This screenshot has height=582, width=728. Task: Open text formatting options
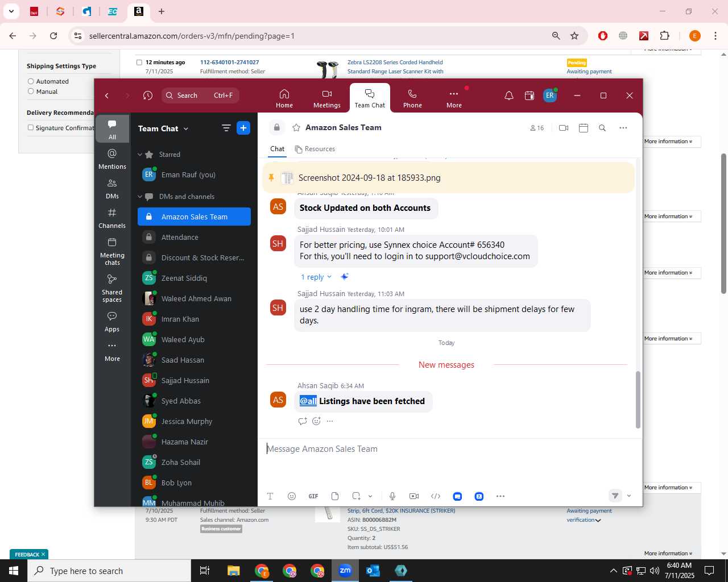[270, 496]
